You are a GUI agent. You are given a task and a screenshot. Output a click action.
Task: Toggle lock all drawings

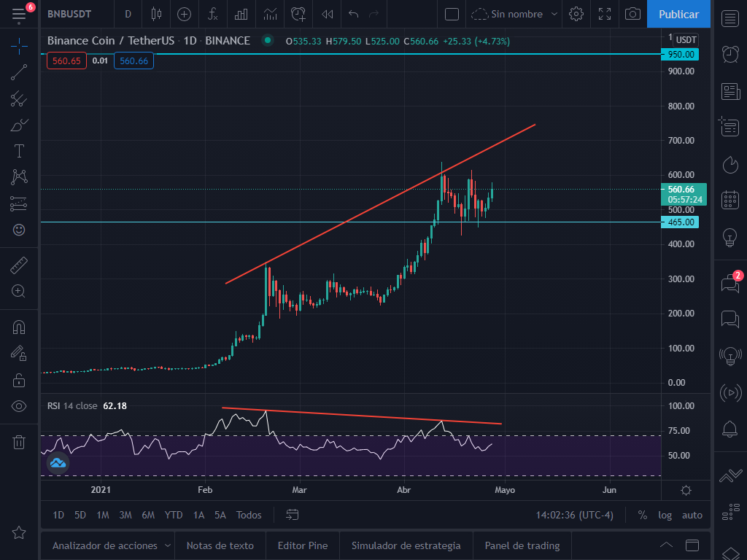(x=18, y=380)
